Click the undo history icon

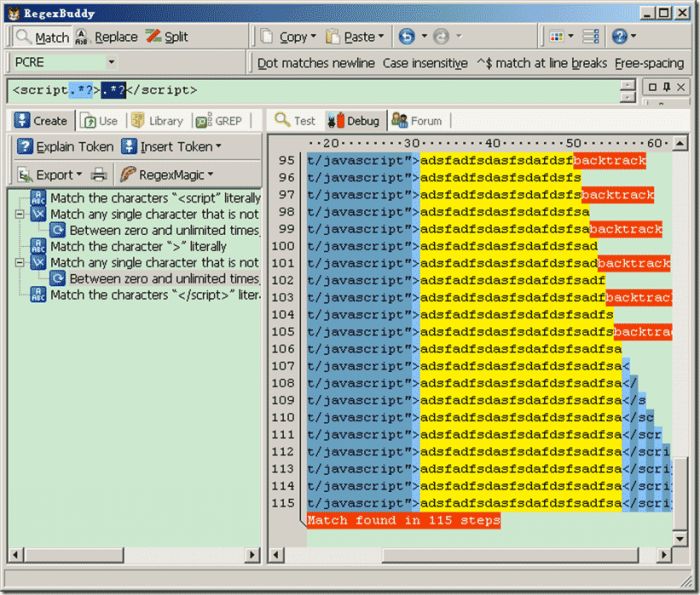click(407, 37)
